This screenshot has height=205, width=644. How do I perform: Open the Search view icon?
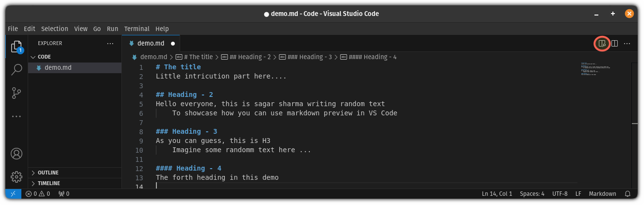[17, 70]
